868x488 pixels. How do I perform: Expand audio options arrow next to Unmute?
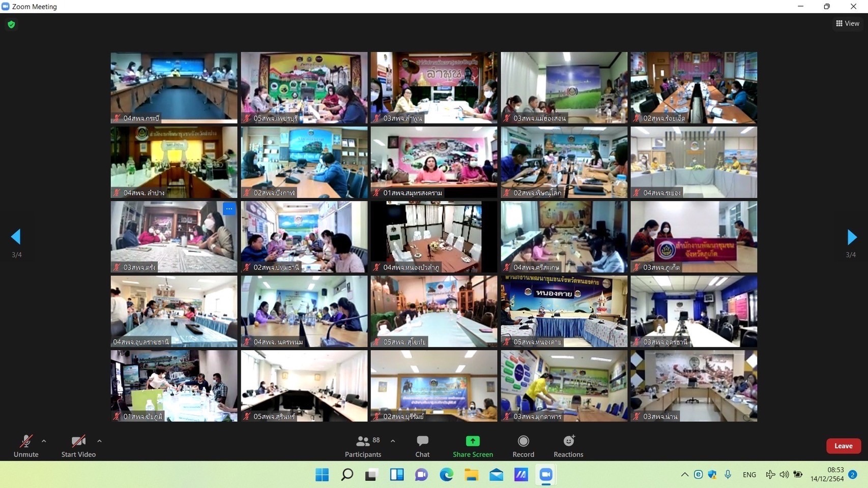tap(44, 441)
